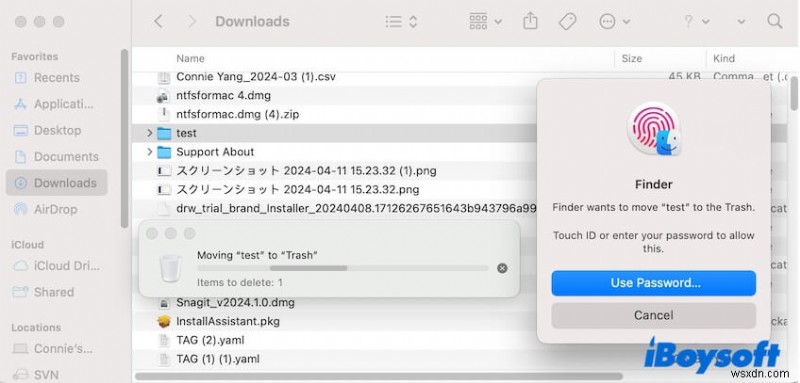Stop the Moving test to Trash operation
This screenshot has height=383, width=800.
502,268
